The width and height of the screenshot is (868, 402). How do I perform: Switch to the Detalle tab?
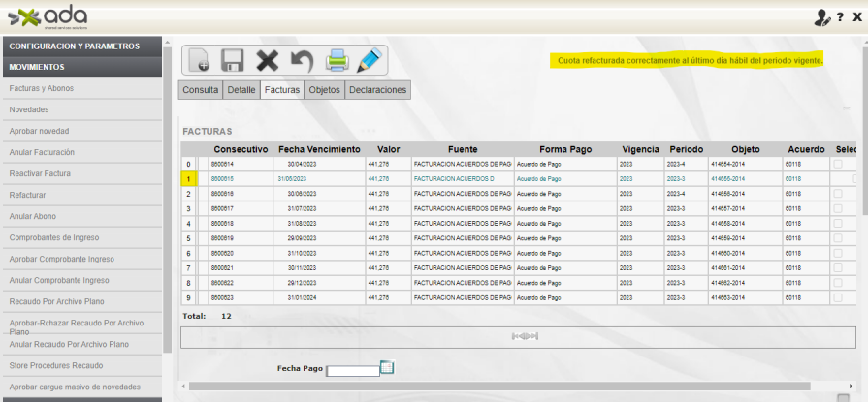[241, 89]
